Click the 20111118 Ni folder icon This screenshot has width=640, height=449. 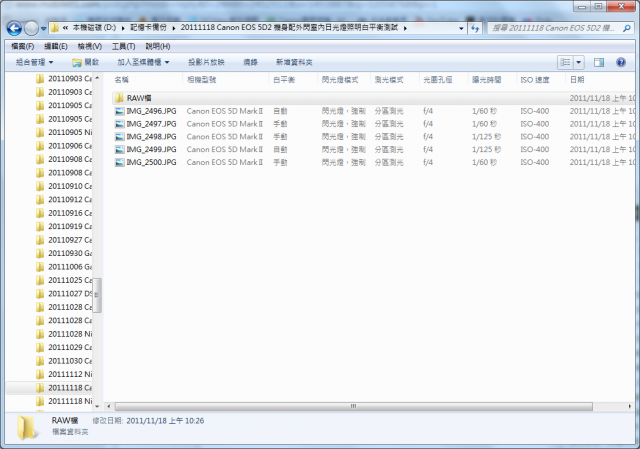click(x=40, y=401)
